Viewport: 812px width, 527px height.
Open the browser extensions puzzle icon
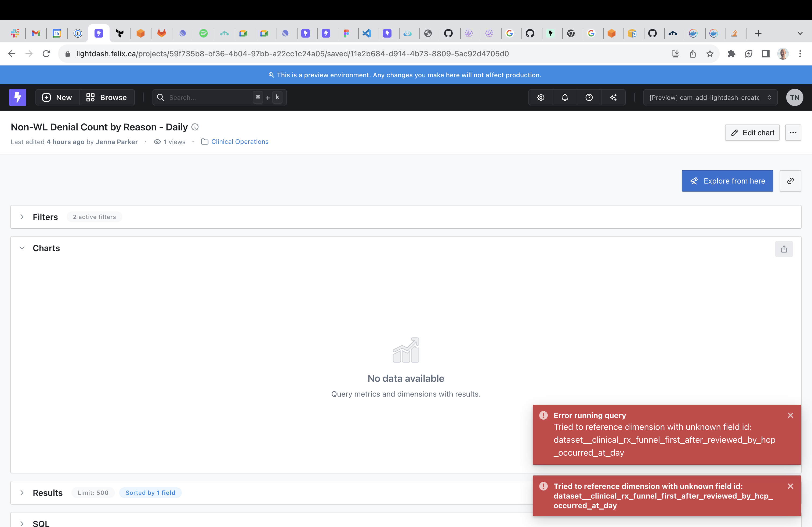point(731,53)
